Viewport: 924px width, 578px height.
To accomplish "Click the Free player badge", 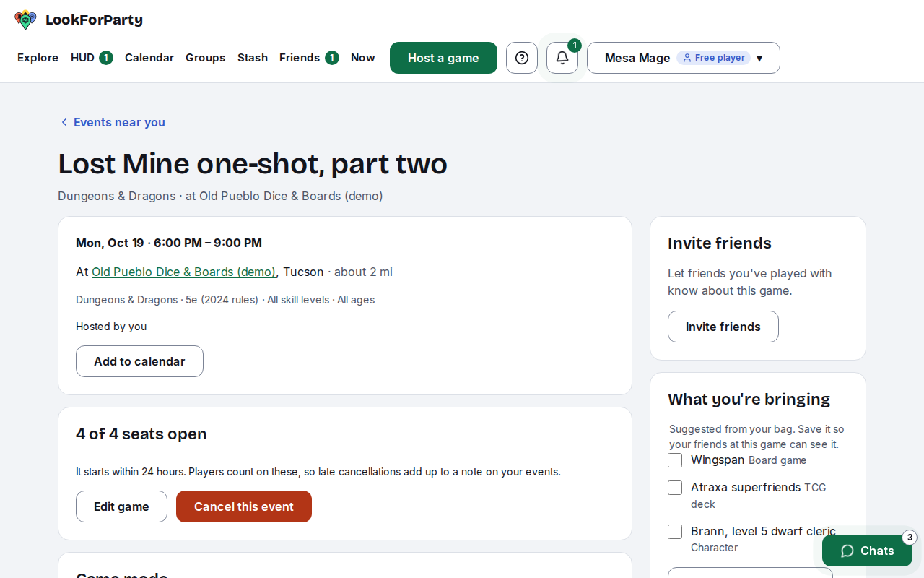I will click(x=713, y=58).
